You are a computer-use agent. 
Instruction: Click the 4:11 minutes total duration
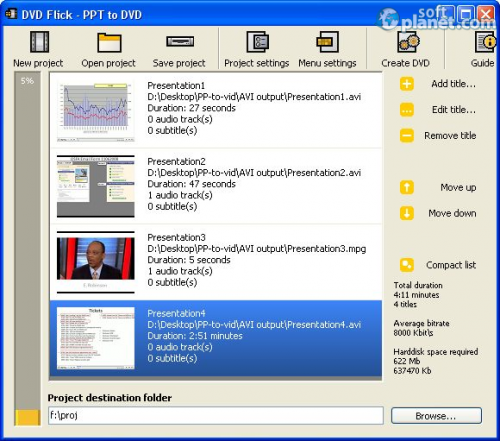[x=416, y=295]
